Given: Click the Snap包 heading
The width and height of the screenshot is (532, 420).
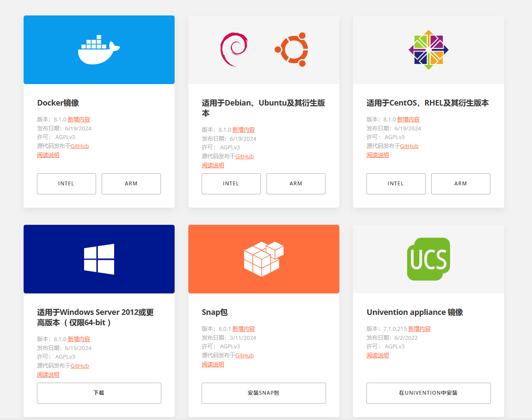Looking at the screenshot, I should (215, 312).
